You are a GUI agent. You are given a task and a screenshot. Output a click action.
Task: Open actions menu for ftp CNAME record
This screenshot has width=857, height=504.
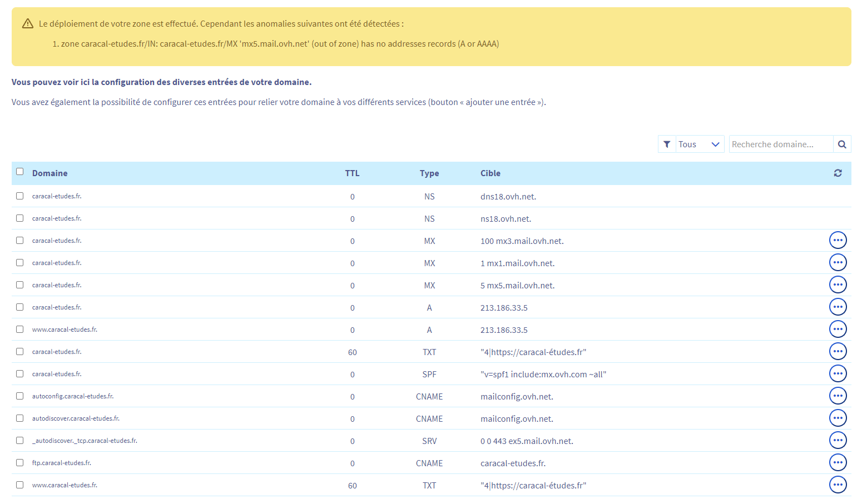click(x=838, y=463)
